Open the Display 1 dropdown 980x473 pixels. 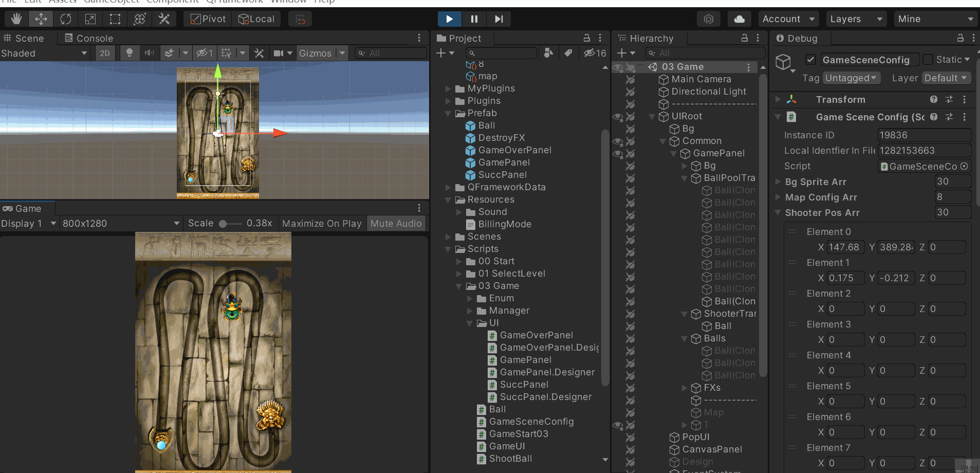[x=29, y=224]
